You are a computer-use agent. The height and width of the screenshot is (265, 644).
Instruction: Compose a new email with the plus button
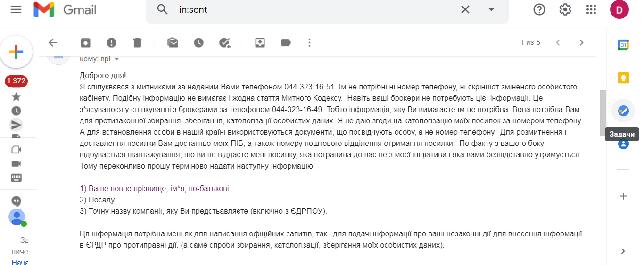tap(16, 52)
